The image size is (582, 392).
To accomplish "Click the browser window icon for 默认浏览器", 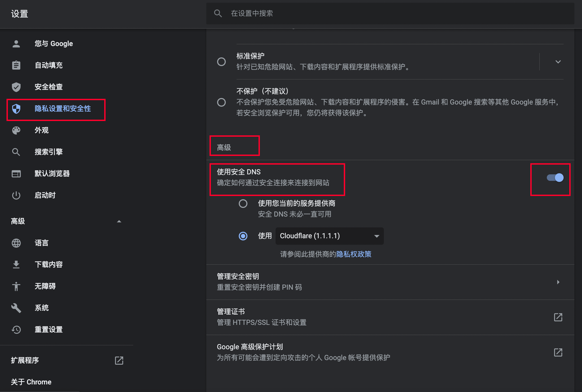I will [16, 174].
